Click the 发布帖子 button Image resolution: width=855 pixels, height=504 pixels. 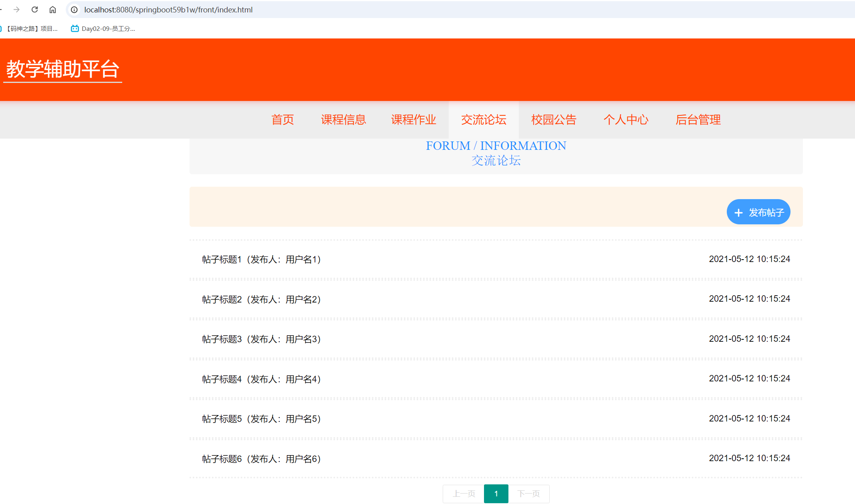(x=758, y=212)
